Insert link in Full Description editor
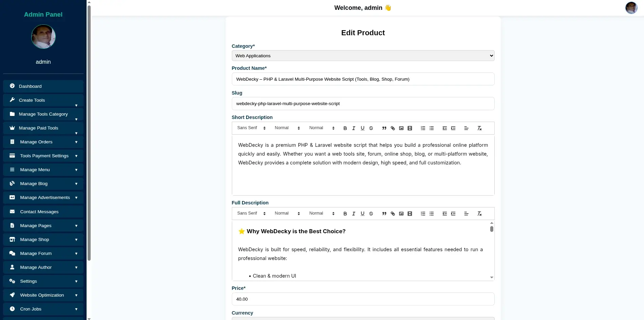644x320 pixels. (393, 214)
